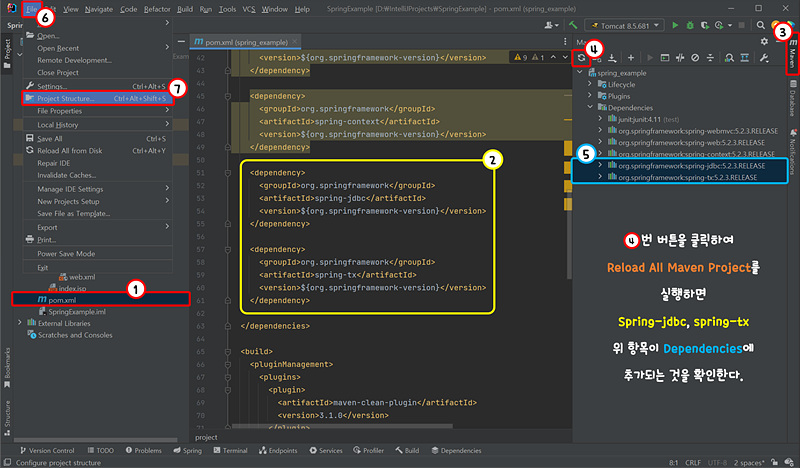This screenshot has width=800, height=468.
Task: Collapse spring_example root in Maven tree
Action: click(580, 72)
